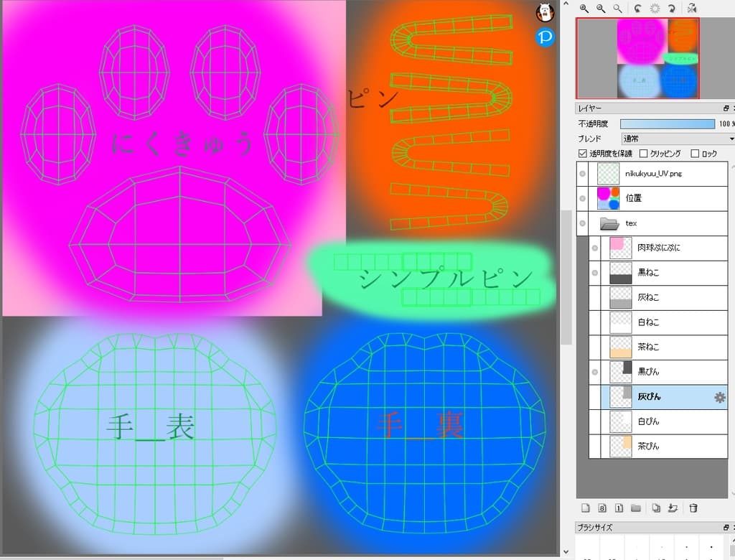Click the new folder icon in layer panel
The image size is (735, 560).
point(636,508)
